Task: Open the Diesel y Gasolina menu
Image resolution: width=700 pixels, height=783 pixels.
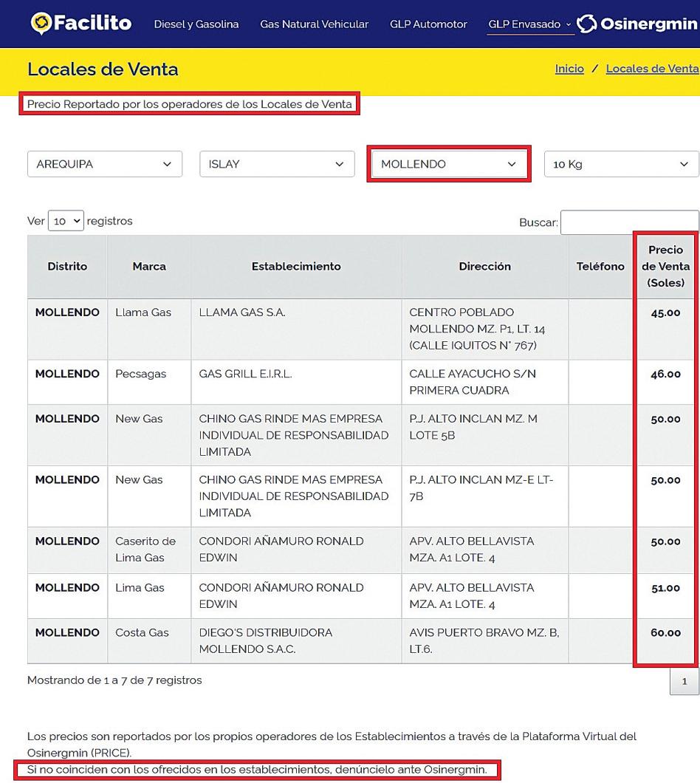Action: (196, 24)
